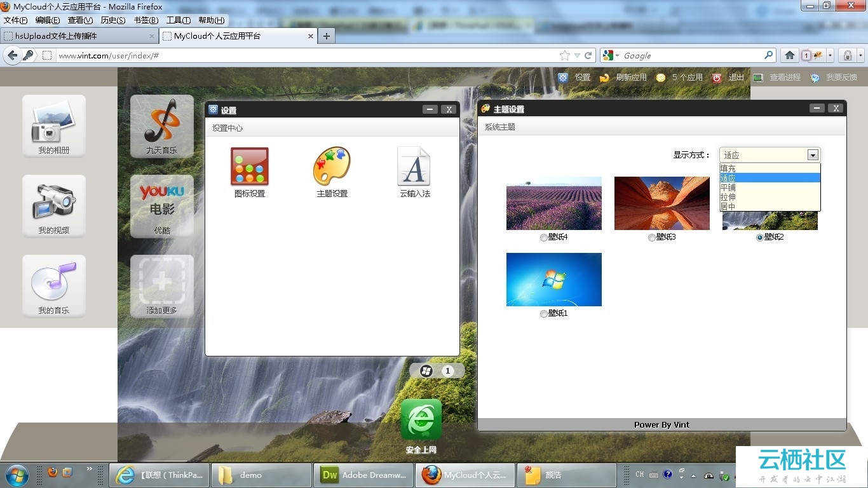The height and width of the screenshot is (488, 868).
Task: Open the 文件 File menu
Action: [16, 20]
